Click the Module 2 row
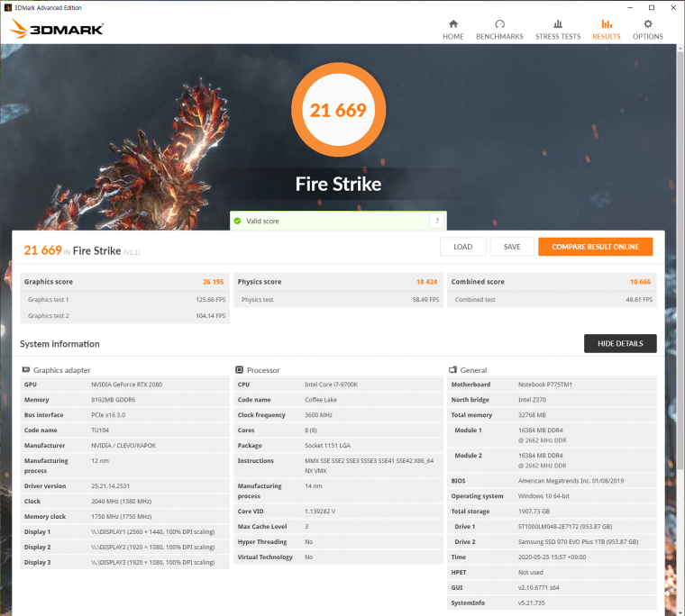This screenshot has width=685, height=616. [x=552, y=460]
